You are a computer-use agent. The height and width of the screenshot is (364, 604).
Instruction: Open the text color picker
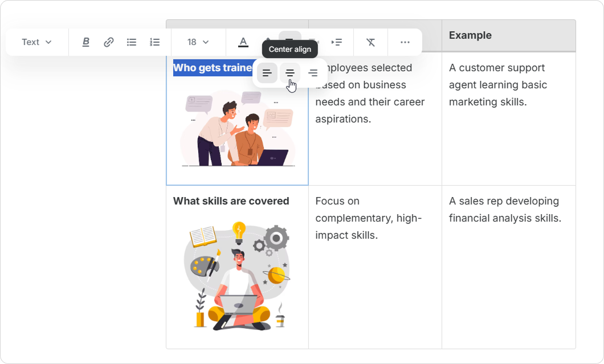coord(243,42)
